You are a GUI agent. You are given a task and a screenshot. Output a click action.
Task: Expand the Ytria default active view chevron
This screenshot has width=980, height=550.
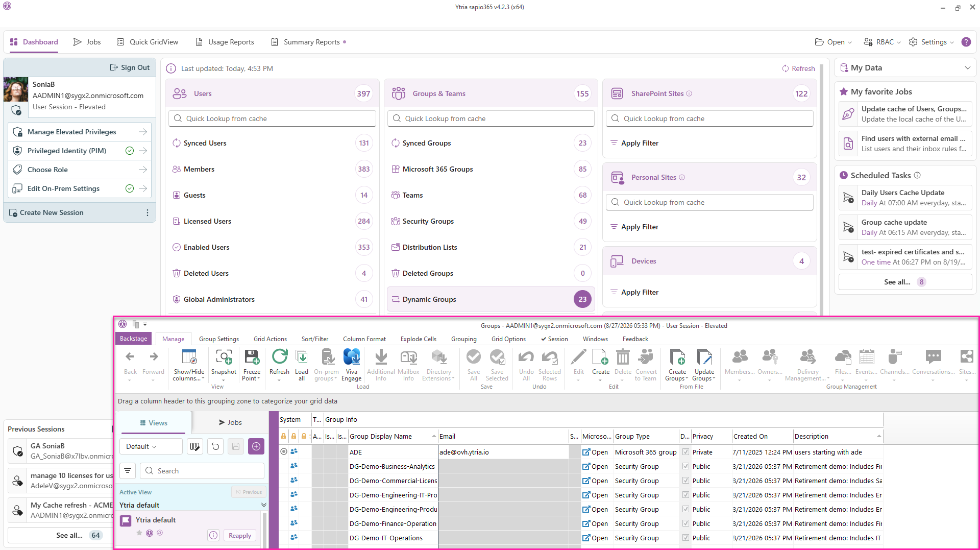pyautogui.click(x=264, y=505)
